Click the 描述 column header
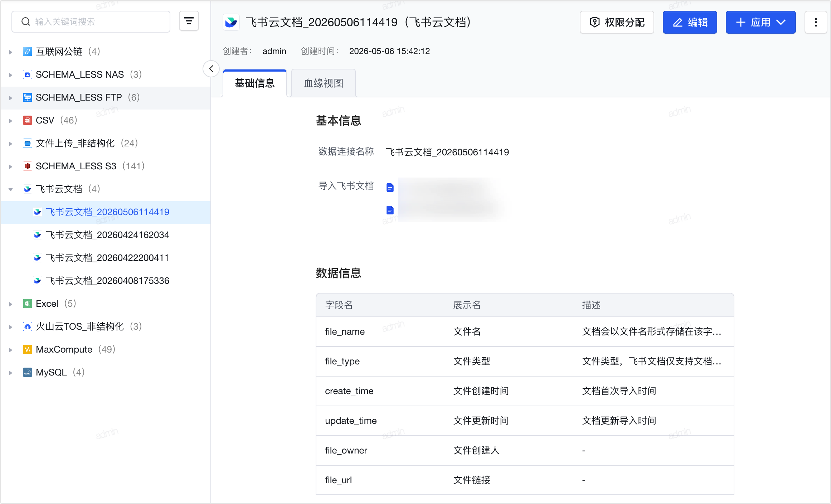This screenshot has width=831, height=504. click(591, 305)
